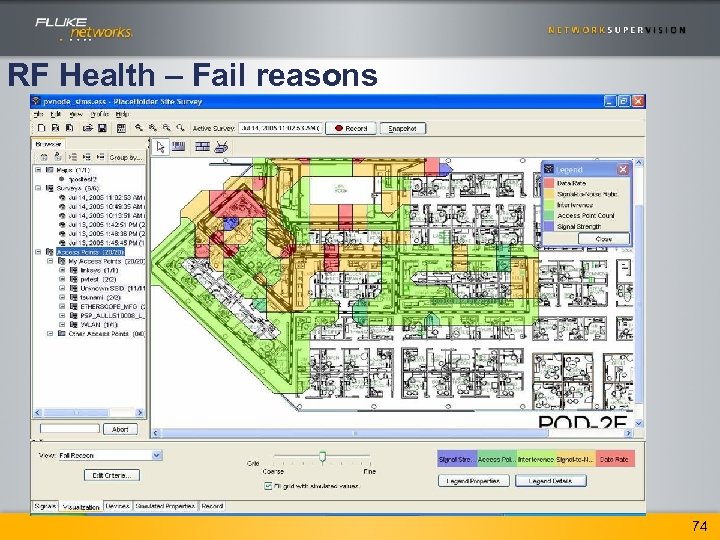The image size is (720, 540).
Task: Click the Open folder toolbar icon
Action: (x=88, y=128)
